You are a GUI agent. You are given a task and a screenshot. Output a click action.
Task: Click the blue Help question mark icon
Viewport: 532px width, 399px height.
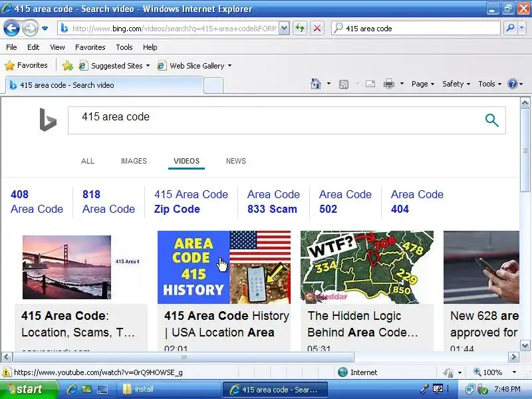tap(512, 84)
